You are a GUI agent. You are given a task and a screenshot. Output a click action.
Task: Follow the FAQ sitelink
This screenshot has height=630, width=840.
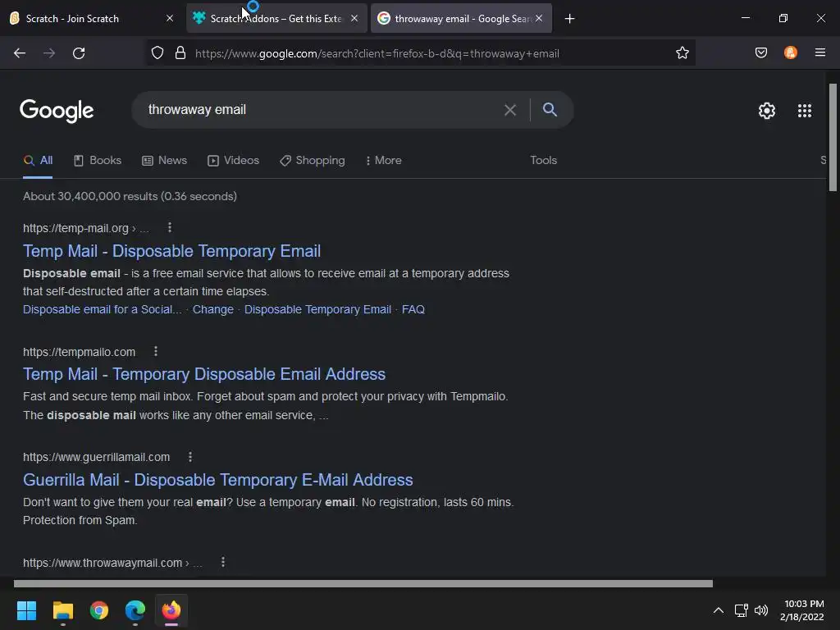tap(413, 309)
